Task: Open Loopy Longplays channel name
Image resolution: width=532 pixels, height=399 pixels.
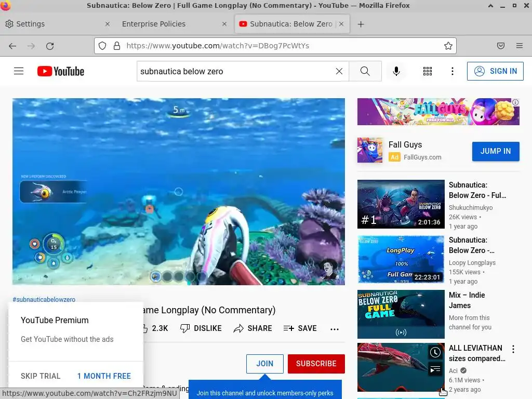Action: (472, 262)
